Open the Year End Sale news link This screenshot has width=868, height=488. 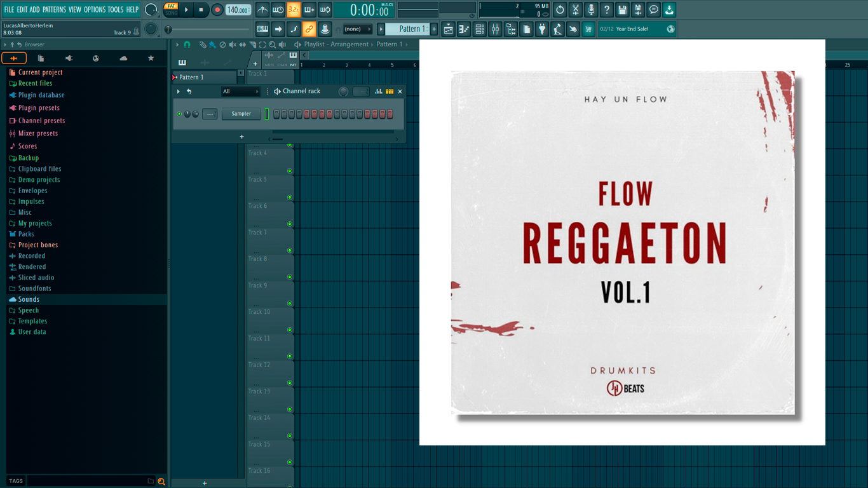[637, 29]
